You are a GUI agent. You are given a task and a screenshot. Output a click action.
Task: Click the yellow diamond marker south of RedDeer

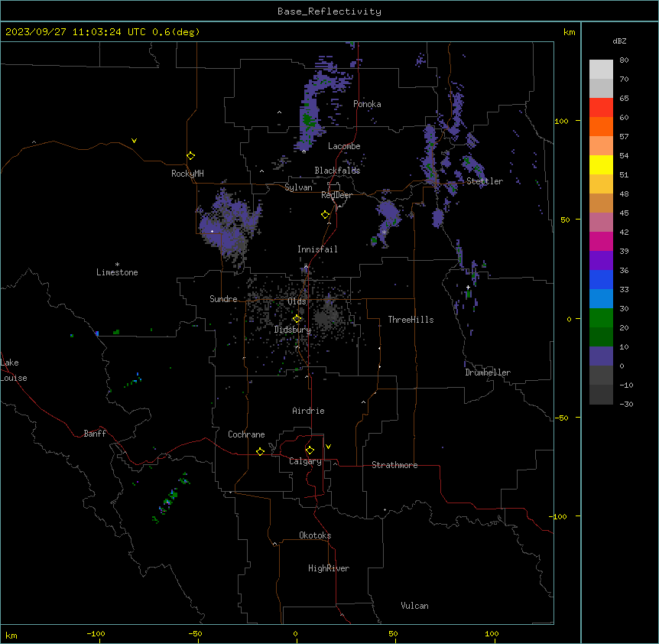pos(326,215)
